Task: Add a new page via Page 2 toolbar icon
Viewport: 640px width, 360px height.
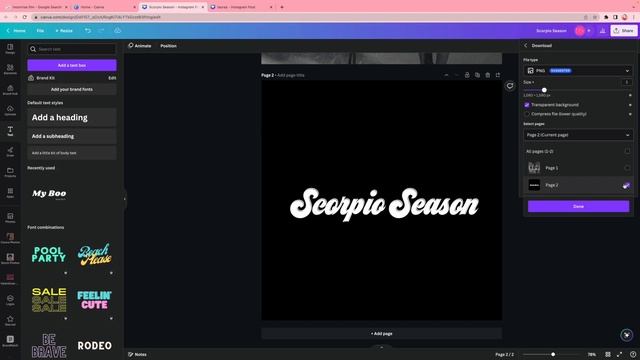Action: click(x=498, y=75)
